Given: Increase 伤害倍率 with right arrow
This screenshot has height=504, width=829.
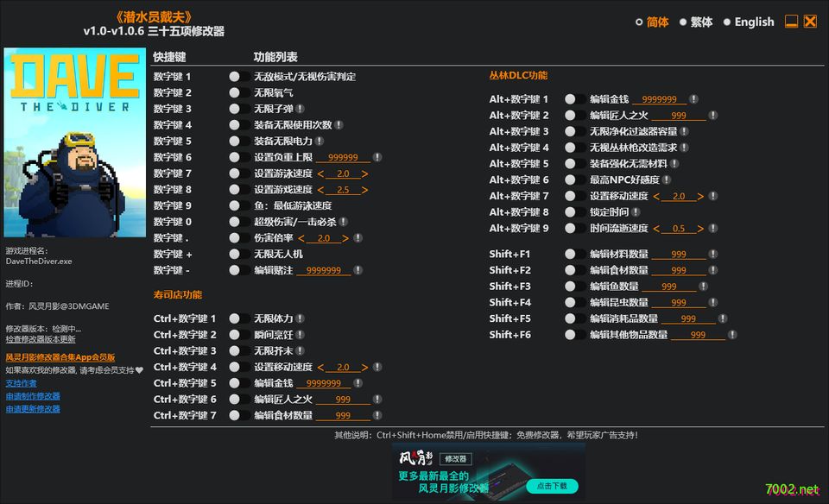Looking at the screenshot, I should coord(345,238).
